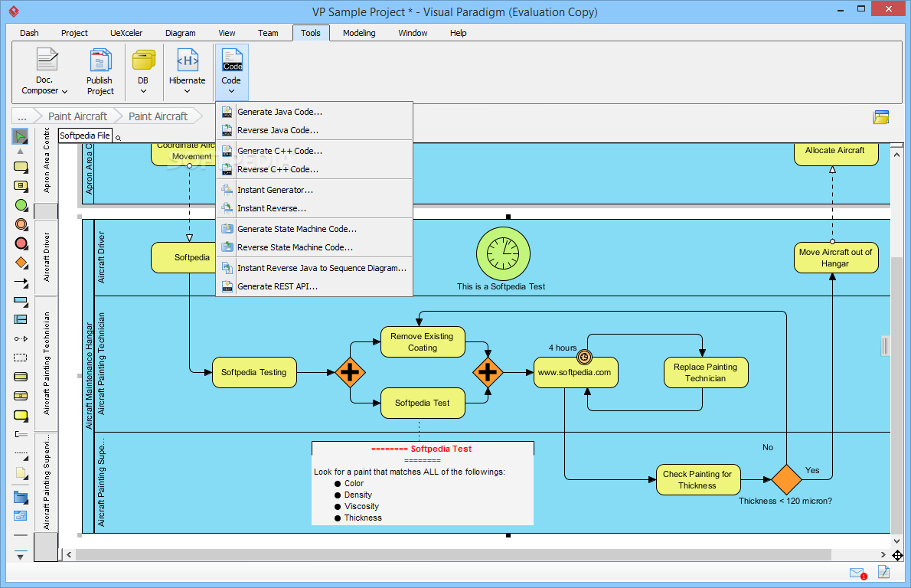
Task: Select the Text Annotation tool
Action: [x=21, y=434]
